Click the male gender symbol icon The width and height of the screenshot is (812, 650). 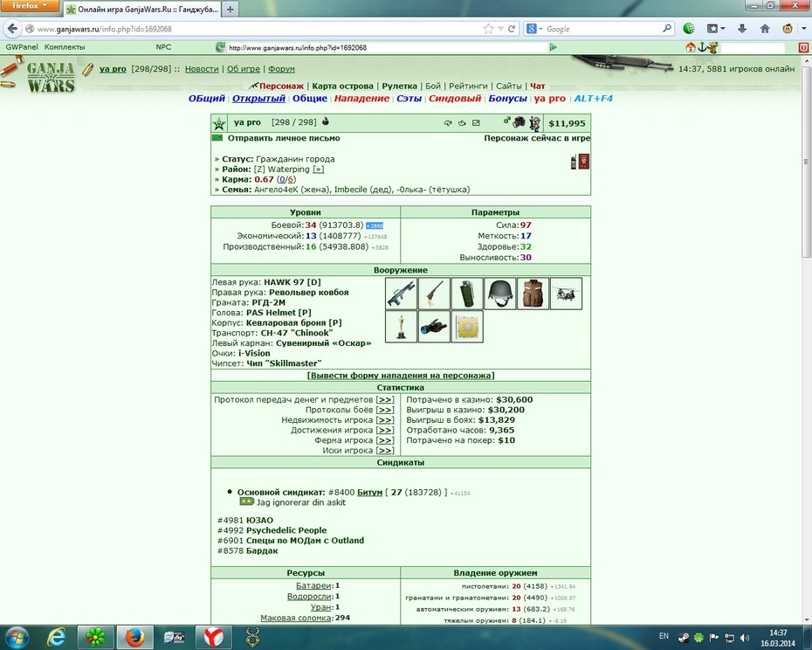click(x=506, y=121)
